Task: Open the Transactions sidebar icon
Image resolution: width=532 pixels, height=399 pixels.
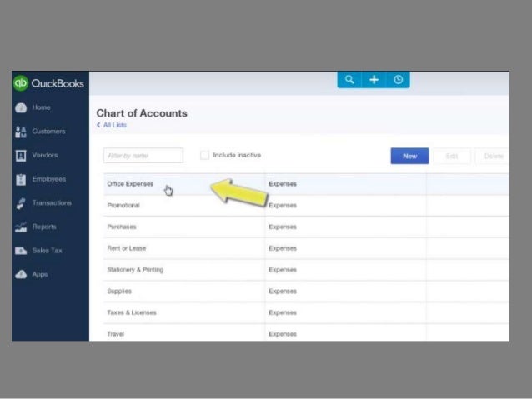Action: coord(21,203)
